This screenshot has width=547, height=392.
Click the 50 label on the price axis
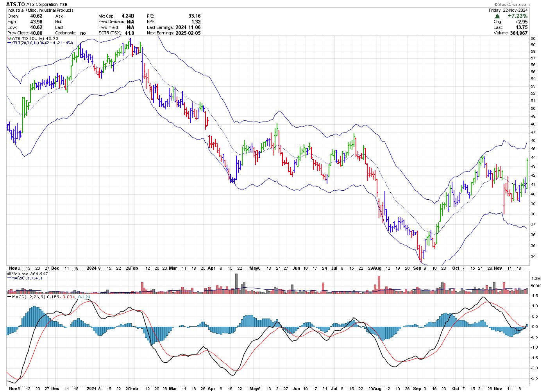(533, 109)
